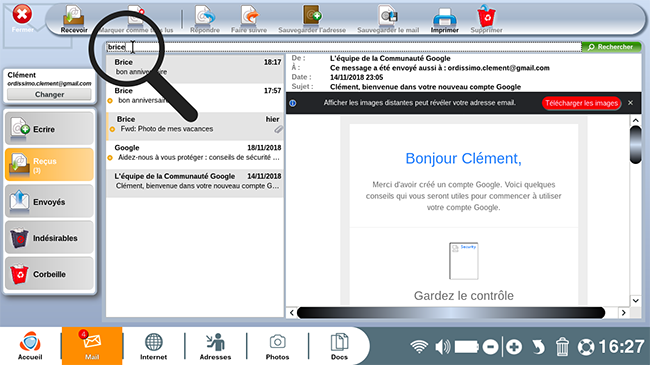Viewport: 650px width, 365px height.
Task: Dismiss the remote images warning bar
Action: pyautogui.click(x=631, y=103)
